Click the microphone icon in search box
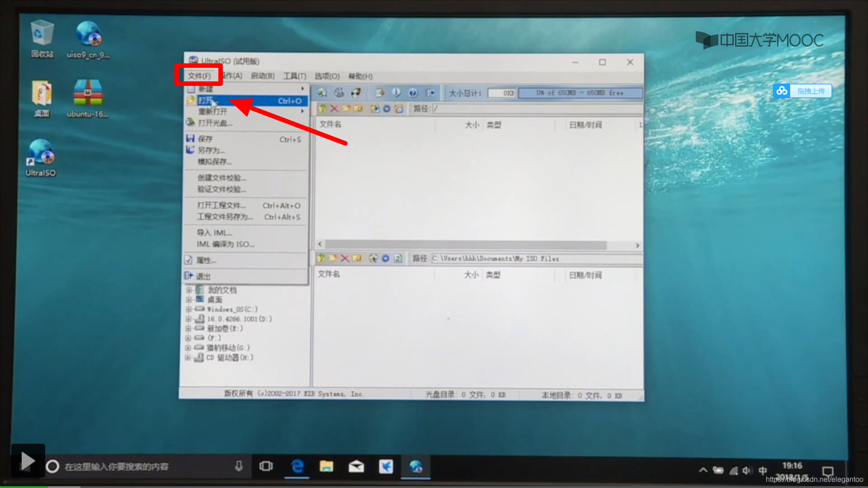Screen dimensions: 868x488 [x=239, y=466]
